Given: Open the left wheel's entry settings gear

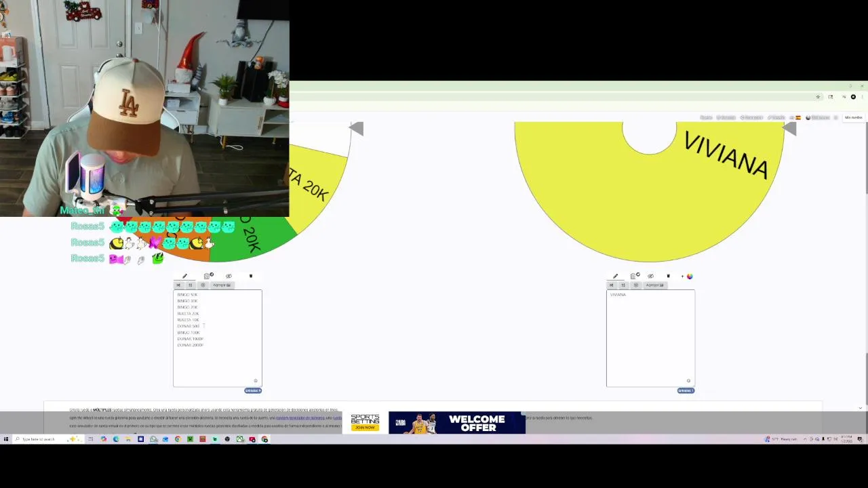Looking at the screenshot, I should coord(202,285).
